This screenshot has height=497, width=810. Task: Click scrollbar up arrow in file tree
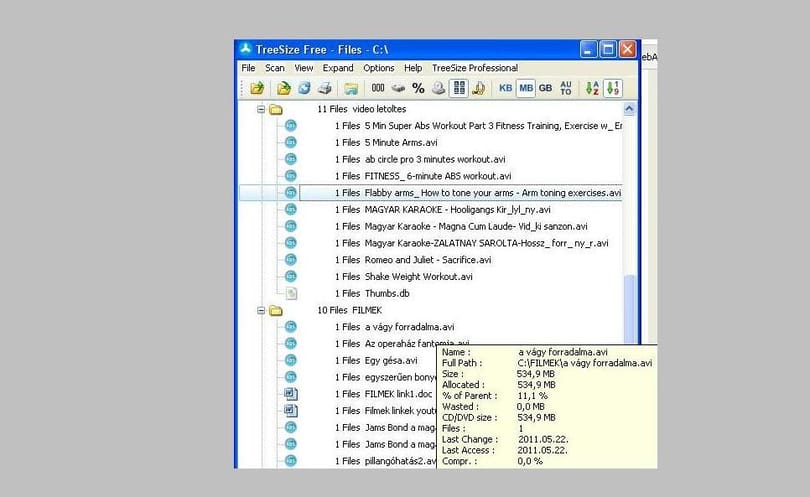tap(629, 108)
